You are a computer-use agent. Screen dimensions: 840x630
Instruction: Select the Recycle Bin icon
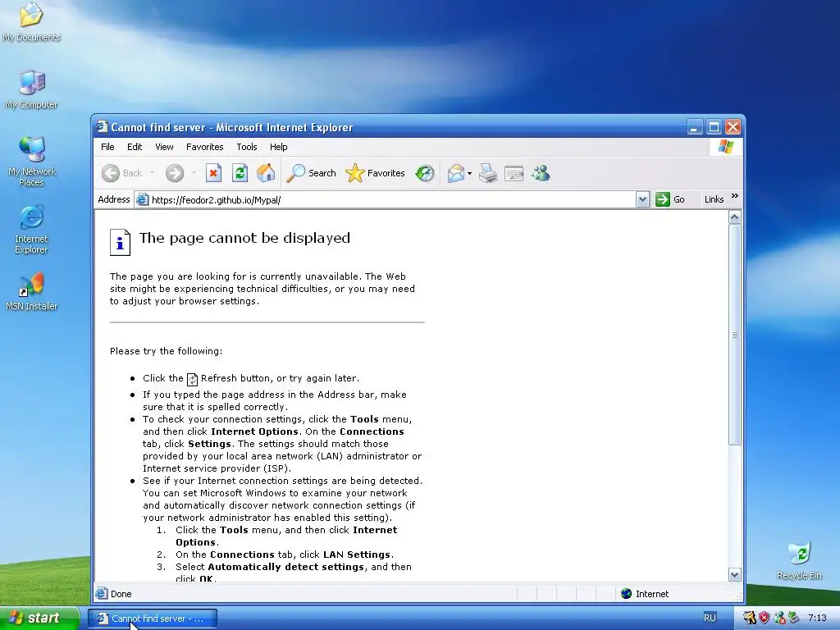799,560
